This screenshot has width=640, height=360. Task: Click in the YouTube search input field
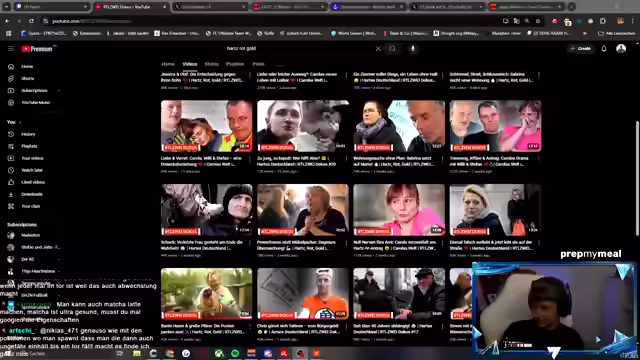point(300,49)
